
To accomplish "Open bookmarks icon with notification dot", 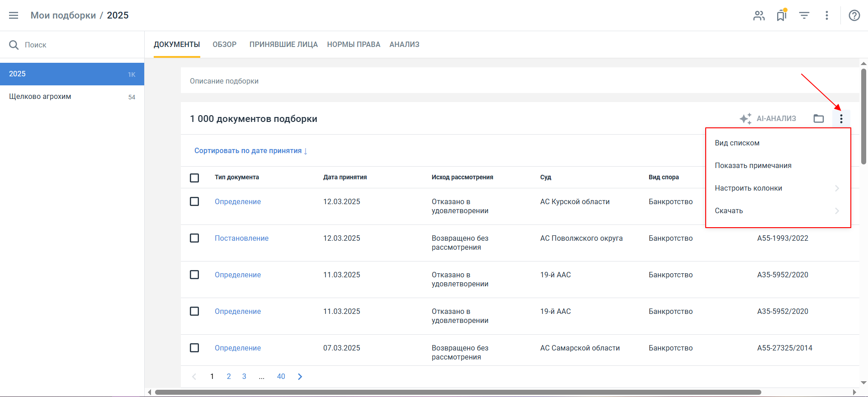I will pyautogui.click(x=781, y=15).
